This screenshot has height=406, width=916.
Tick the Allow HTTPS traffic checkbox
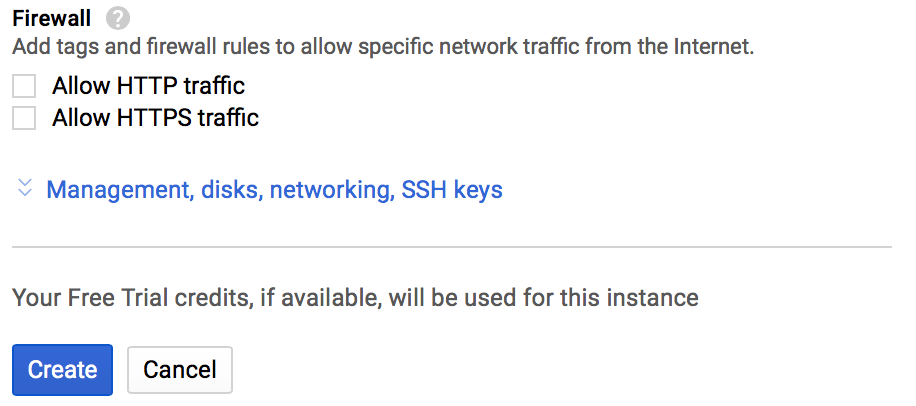click(24, 118)
